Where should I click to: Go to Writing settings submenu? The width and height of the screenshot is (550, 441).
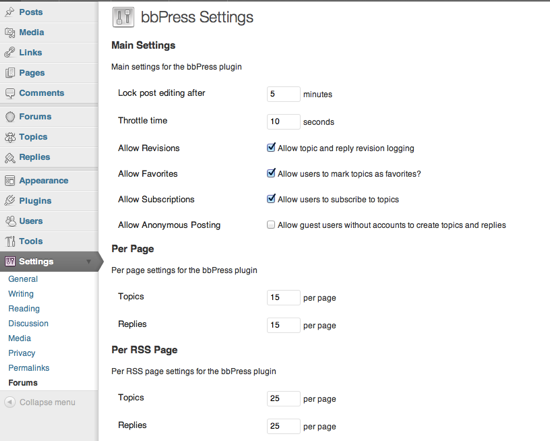21,294
